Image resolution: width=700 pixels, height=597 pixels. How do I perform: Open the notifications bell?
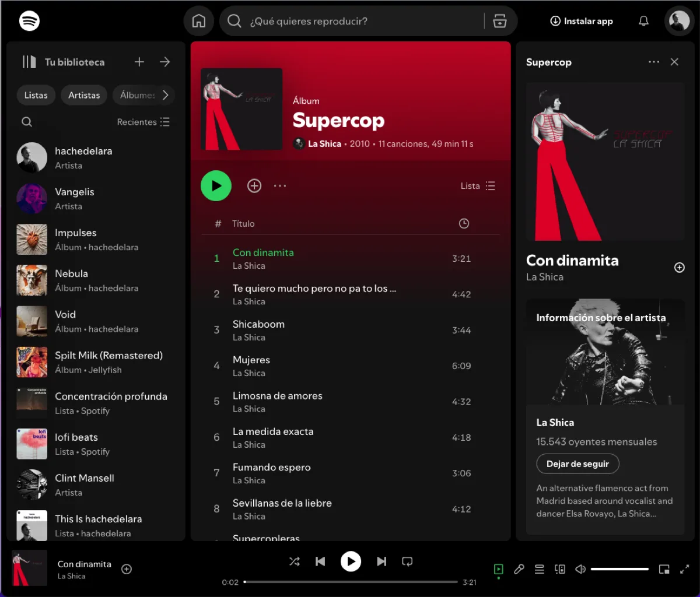[643, 21]
